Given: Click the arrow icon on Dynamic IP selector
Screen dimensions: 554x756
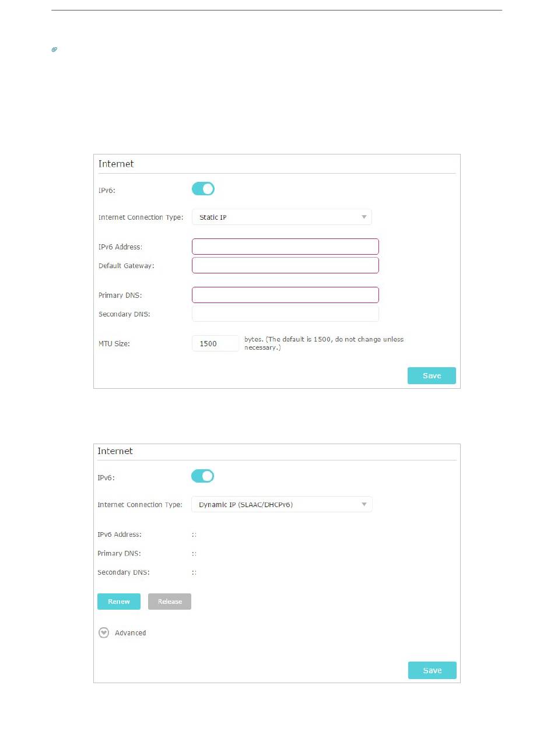Looking at the screenshot, I should pyautogui.click(x=364, y=505).
